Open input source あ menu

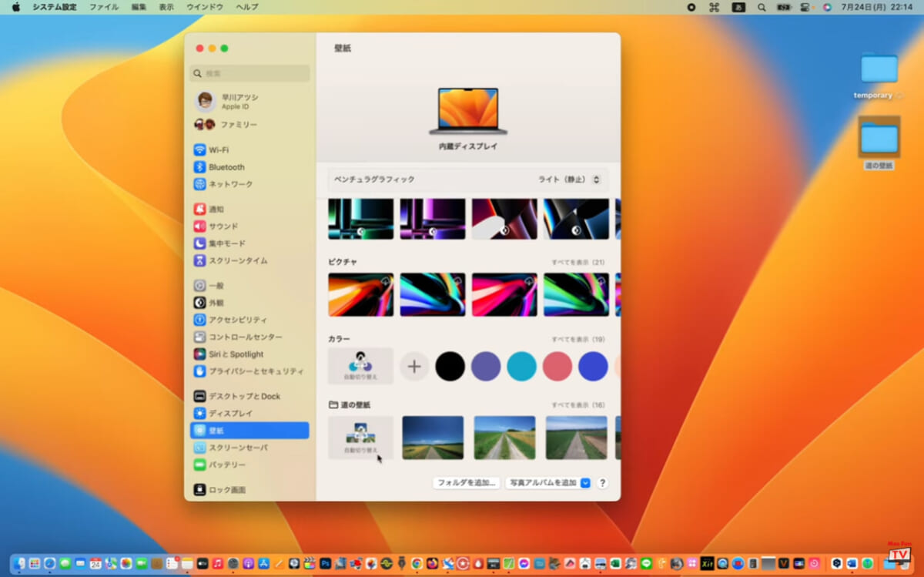(x=738, y=7)
